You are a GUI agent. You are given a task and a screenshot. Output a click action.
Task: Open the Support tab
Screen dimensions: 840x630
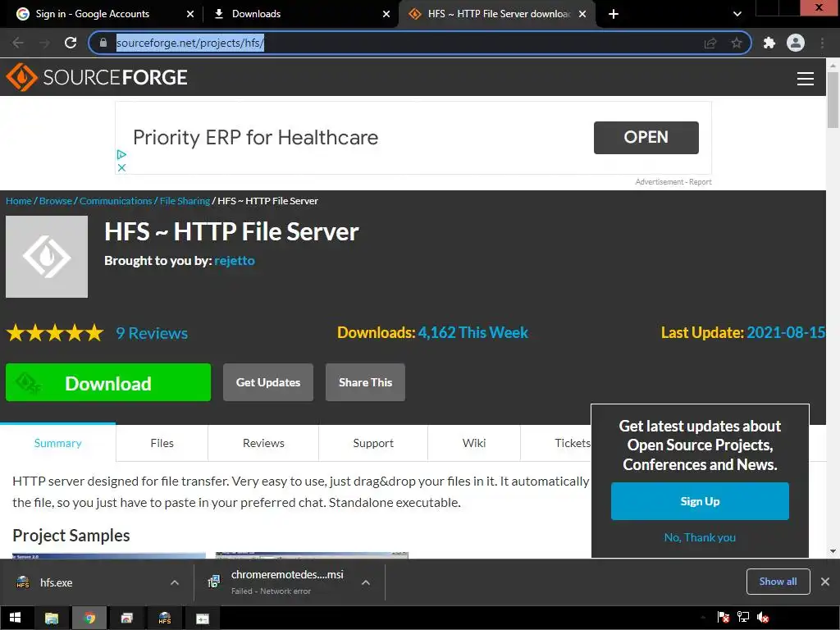tap(373, 443)
